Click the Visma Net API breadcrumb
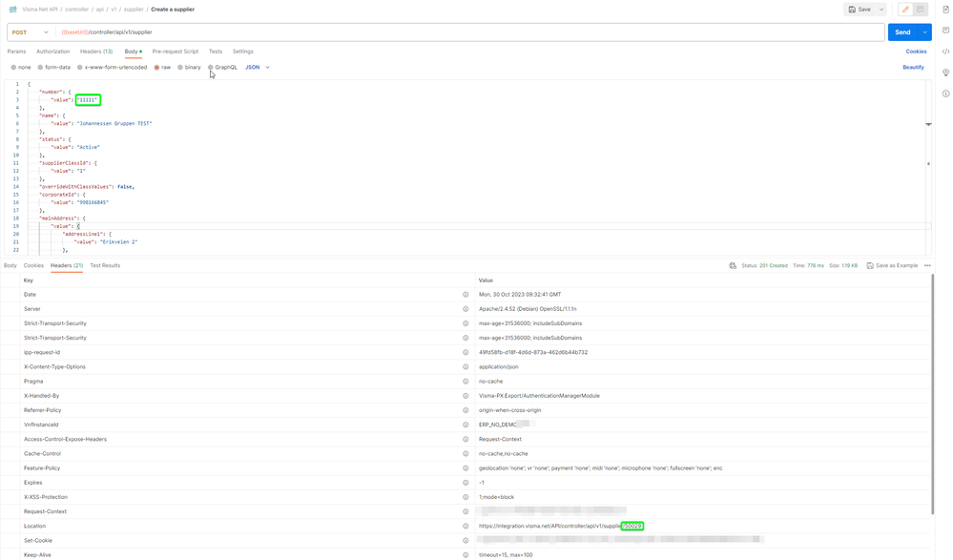 coord(39,10)
